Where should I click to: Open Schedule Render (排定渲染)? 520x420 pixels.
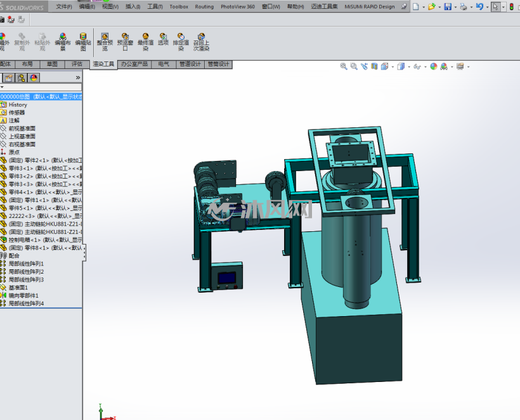click(x=181, y=42)
